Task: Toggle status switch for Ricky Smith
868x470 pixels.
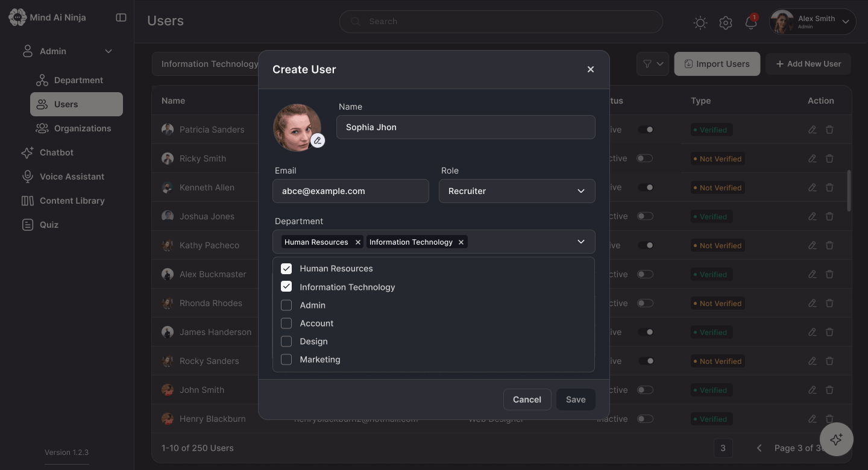Action: pos(645,158)
